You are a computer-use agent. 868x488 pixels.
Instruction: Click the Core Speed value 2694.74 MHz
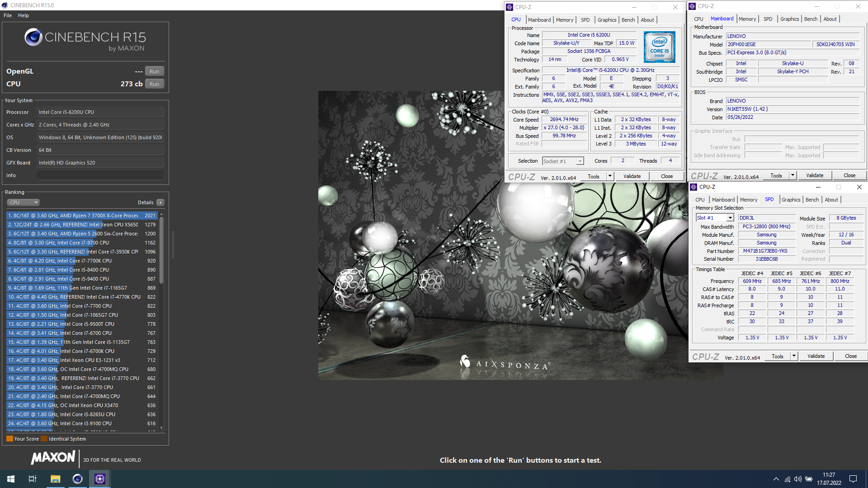point(564,120)
